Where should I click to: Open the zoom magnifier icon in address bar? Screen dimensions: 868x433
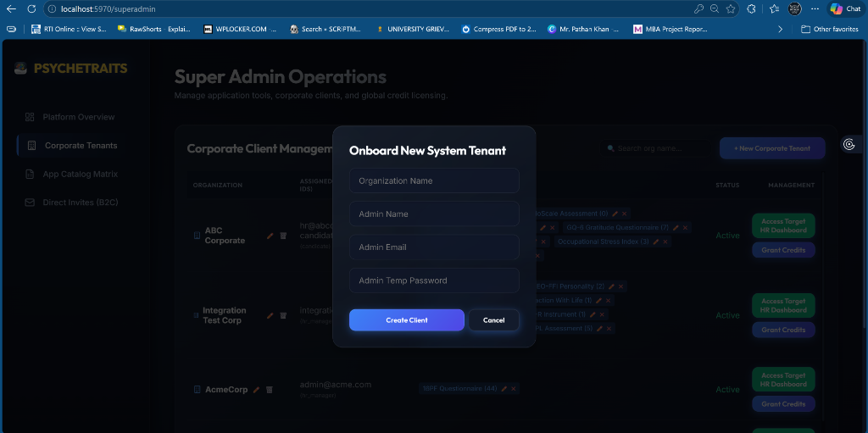715,8
